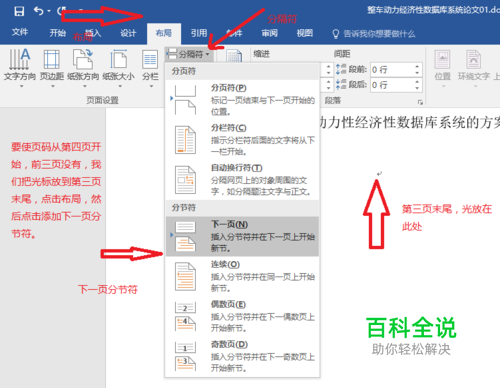Open the 审阅 ribbon tab

[269, 33]
